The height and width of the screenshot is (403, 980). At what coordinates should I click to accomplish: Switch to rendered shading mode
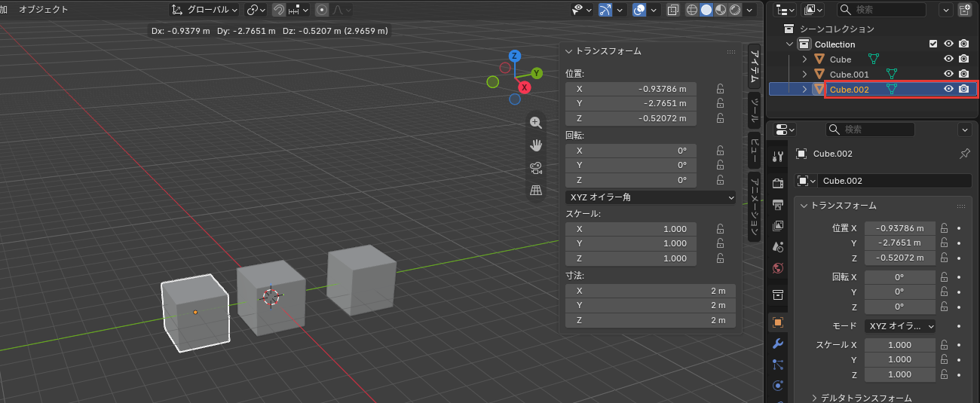[733, 10]
